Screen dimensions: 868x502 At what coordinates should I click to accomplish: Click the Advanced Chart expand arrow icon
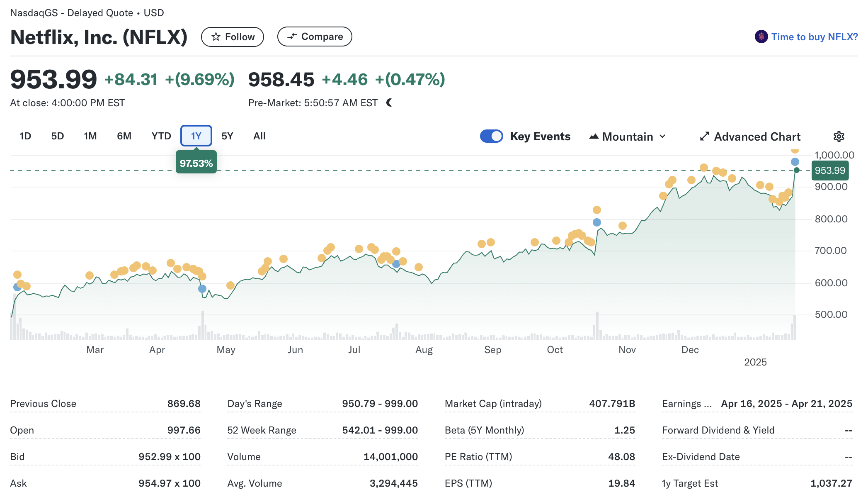tap(704, 136)
